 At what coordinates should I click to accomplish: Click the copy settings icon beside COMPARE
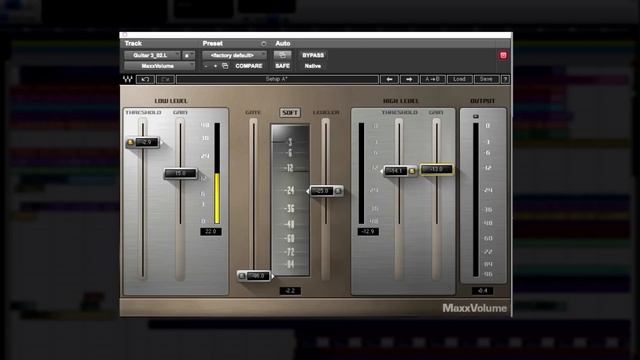(x=225, y=66)
